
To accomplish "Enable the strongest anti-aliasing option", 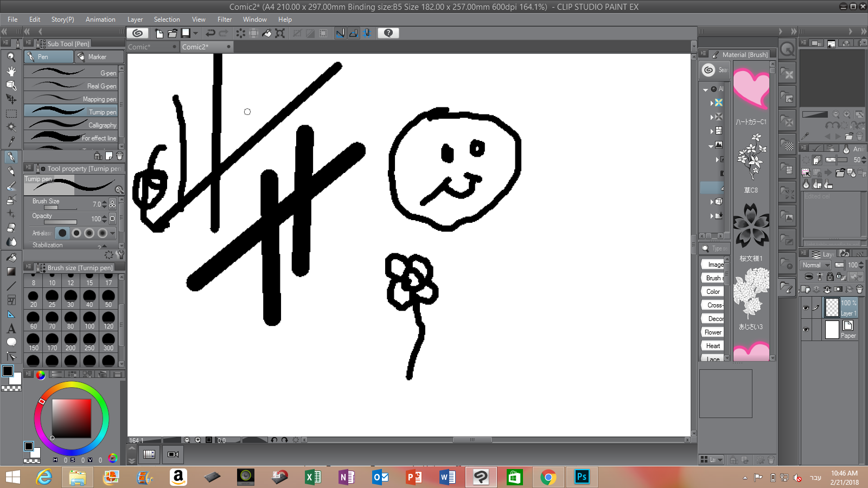I will (x=102, y=233).
